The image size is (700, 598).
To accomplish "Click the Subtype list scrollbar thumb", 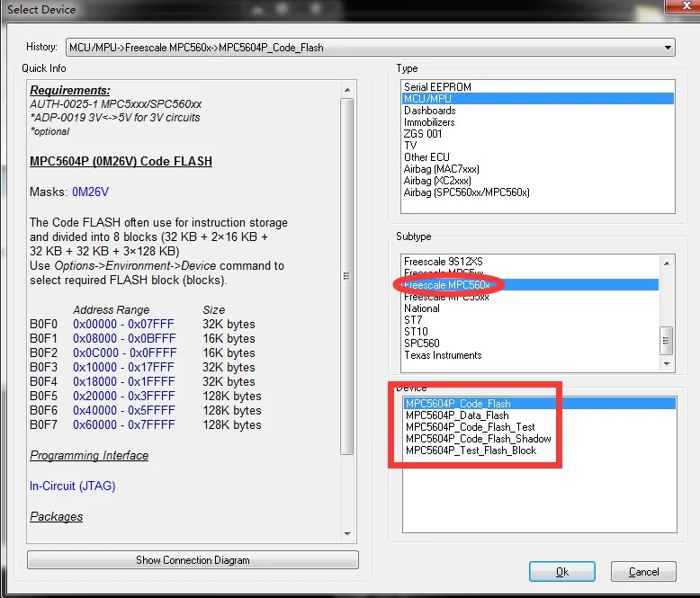I will 667,341.
